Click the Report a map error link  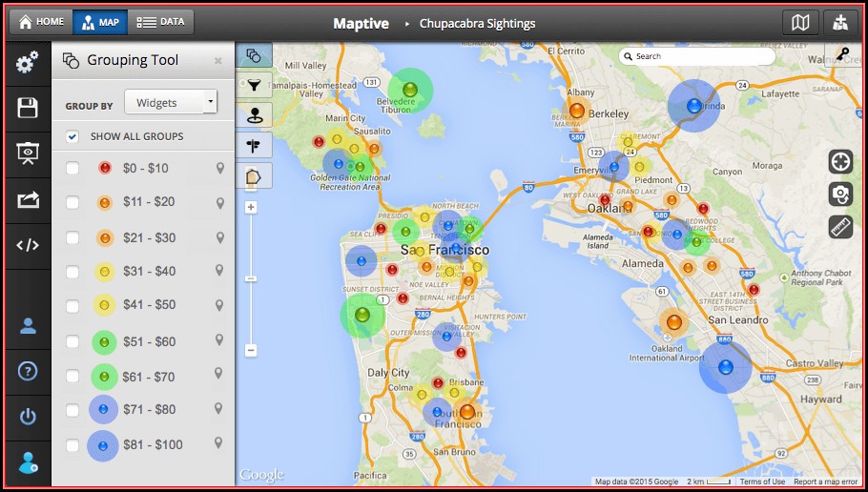point(825,482)
